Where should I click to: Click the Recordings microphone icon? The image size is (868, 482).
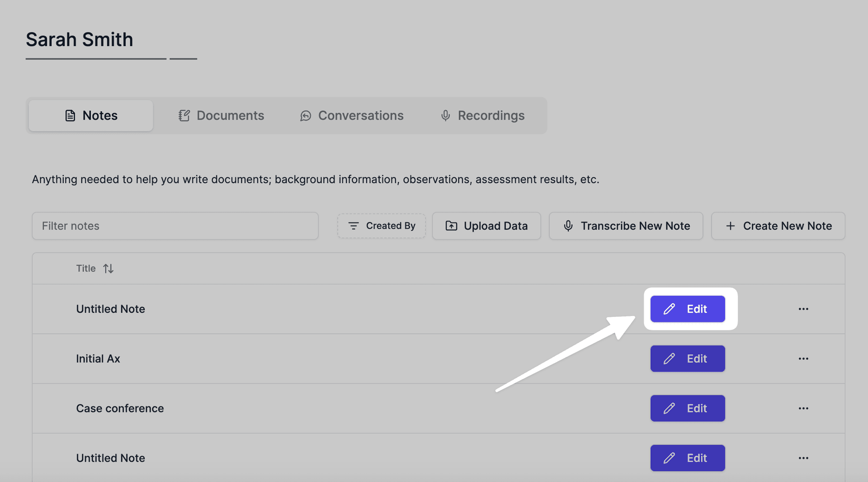446,116
